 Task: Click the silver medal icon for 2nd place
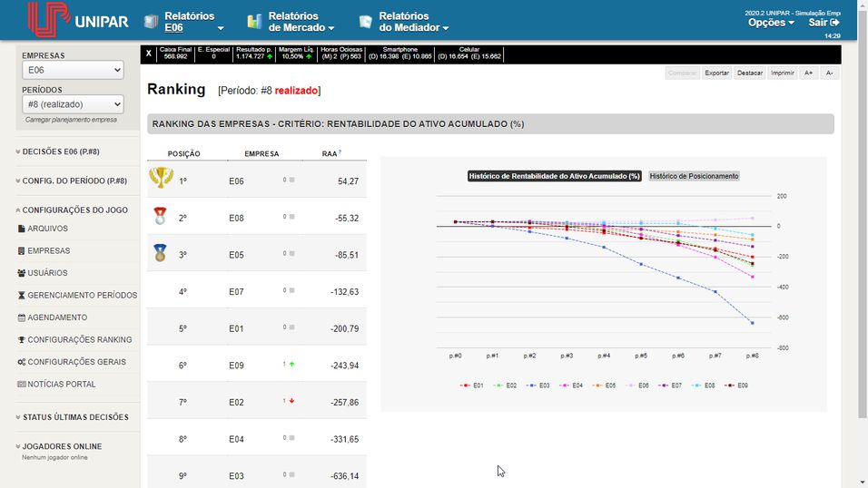point(160,216)
